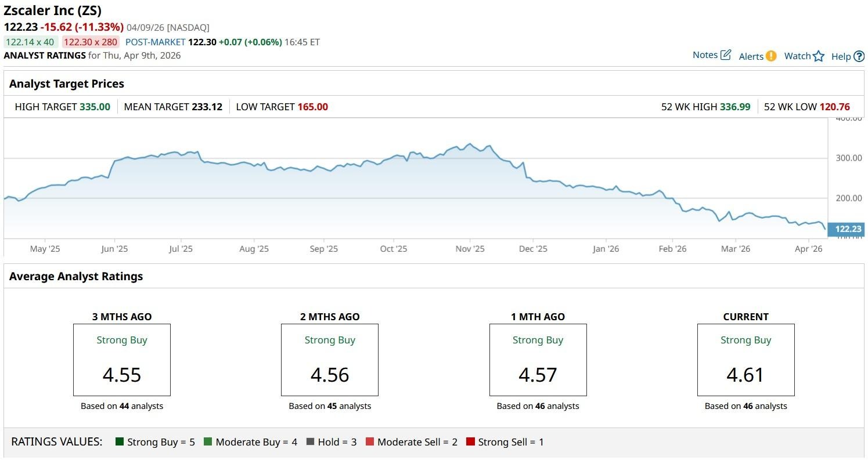The height and width of the screenshot is (460, 868).
Task: Click the green bid quote 122.14 x 40
Action: point(30,42)
